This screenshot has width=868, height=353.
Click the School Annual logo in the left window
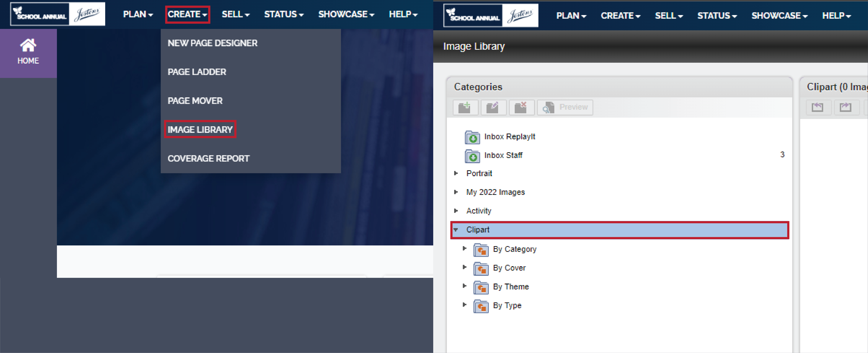click(x=40, y=14)
